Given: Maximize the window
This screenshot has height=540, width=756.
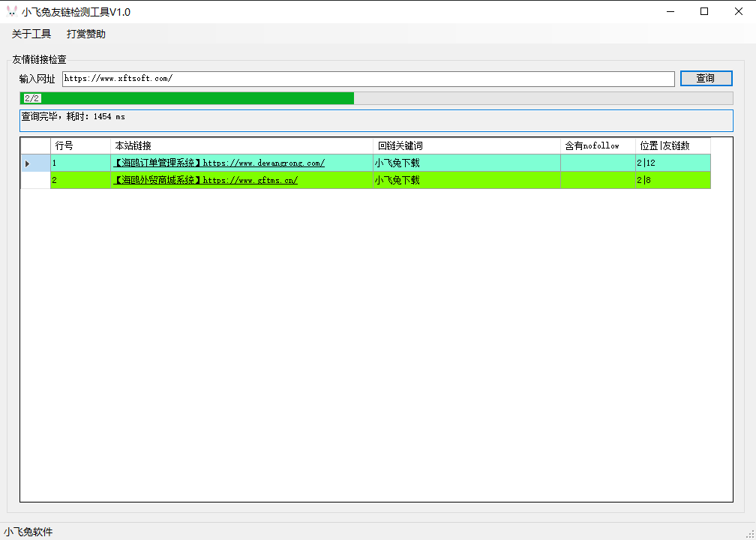Looking at the screenshot, I should pyautogui.click(x=703, y=11).
